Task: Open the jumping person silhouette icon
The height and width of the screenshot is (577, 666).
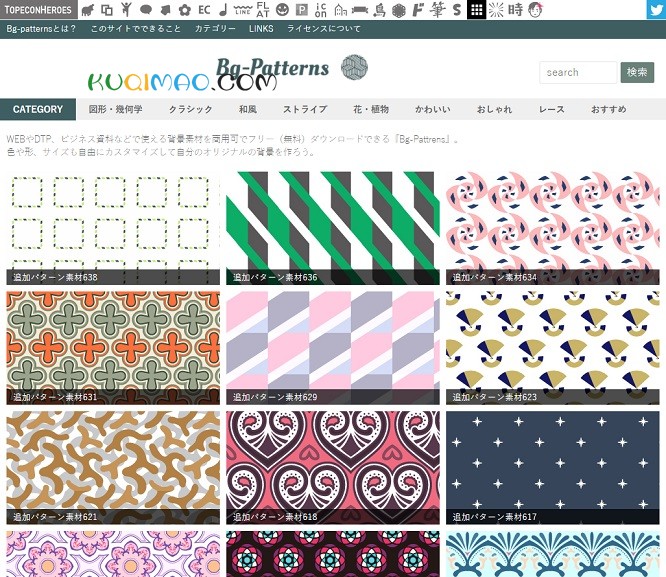Action: (126, 9)
